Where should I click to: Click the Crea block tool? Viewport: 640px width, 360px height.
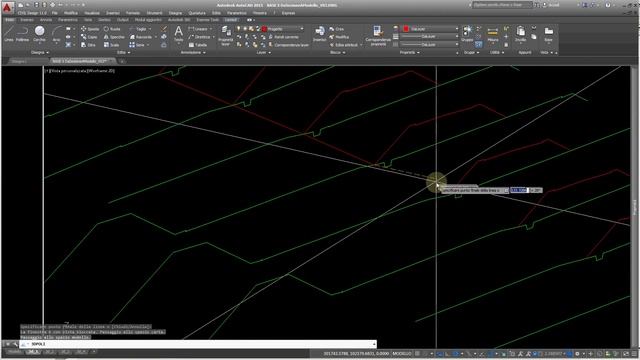coord(337,29)
